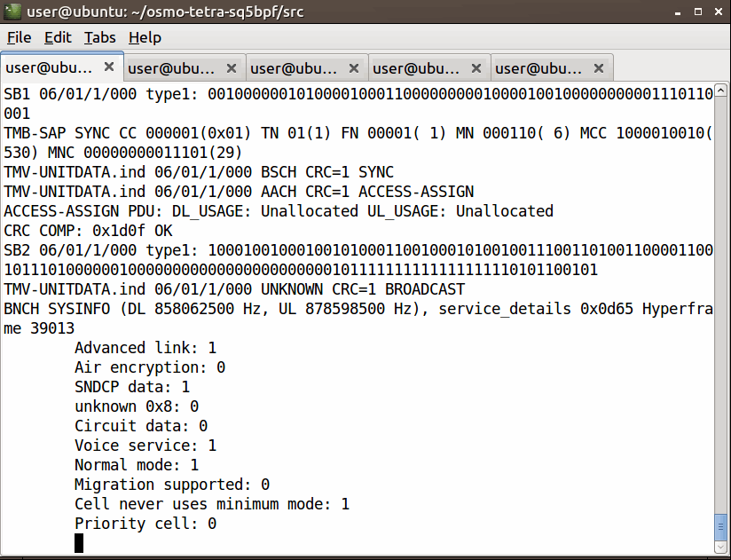Open the Help menu
Screen dimensions: 731x560
(x=145, y=37)
